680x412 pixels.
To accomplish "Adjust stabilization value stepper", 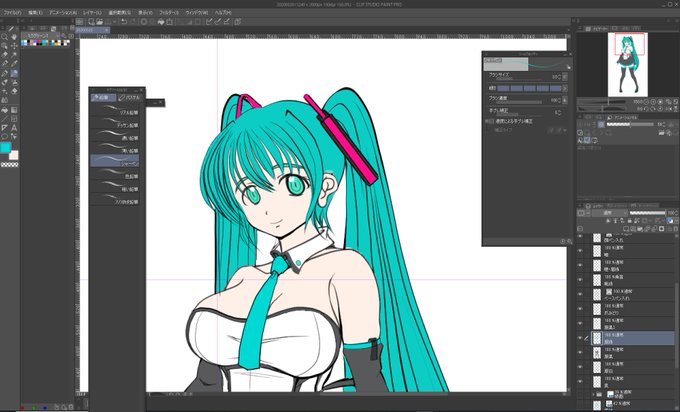I will pyautogui.click(x=559, y=113).
